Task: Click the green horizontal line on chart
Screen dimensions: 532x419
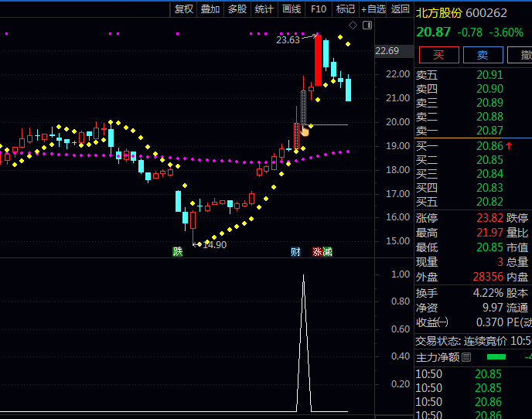Action: click(326, 125)
